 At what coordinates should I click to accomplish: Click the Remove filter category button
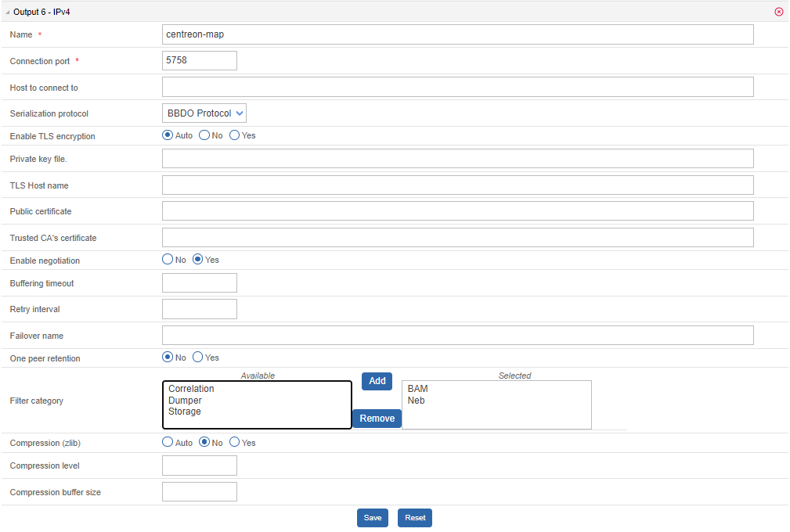tap(377, 419)
